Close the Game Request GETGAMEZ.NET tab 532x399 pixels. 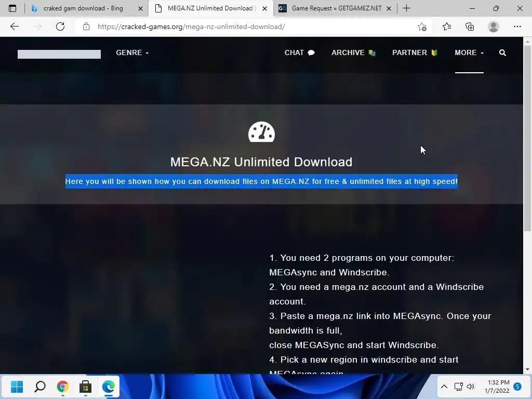(389, 8)
